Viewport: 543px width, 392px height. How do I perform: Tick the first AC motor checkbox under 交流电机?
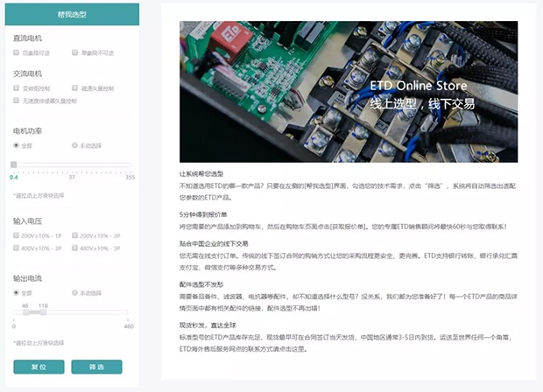pos(16,87)
